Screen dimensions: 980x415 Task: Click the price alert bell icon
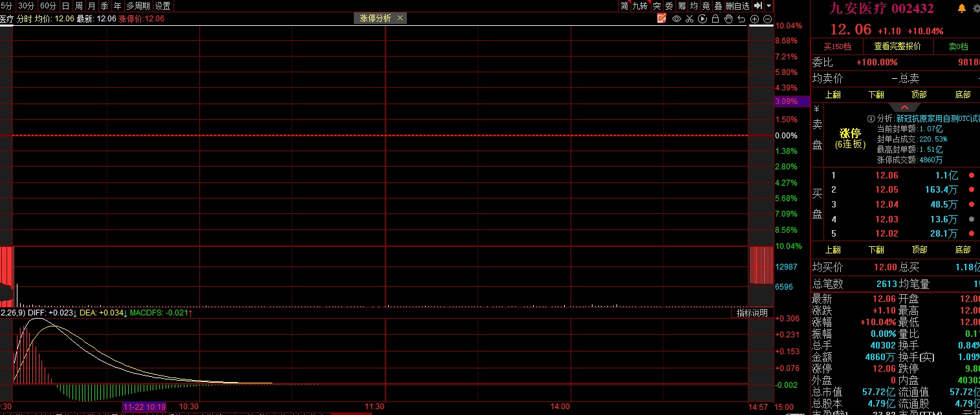(x=962, y=8)
